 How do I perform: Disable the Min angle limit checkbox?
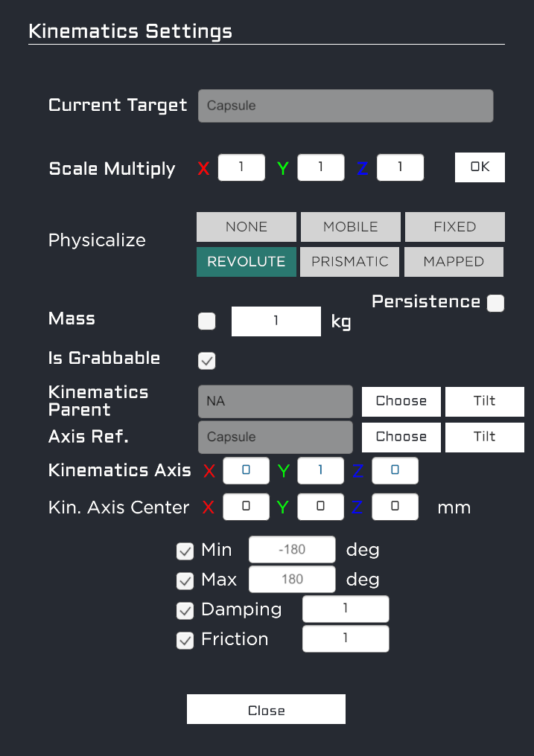[x=185, y=551]
